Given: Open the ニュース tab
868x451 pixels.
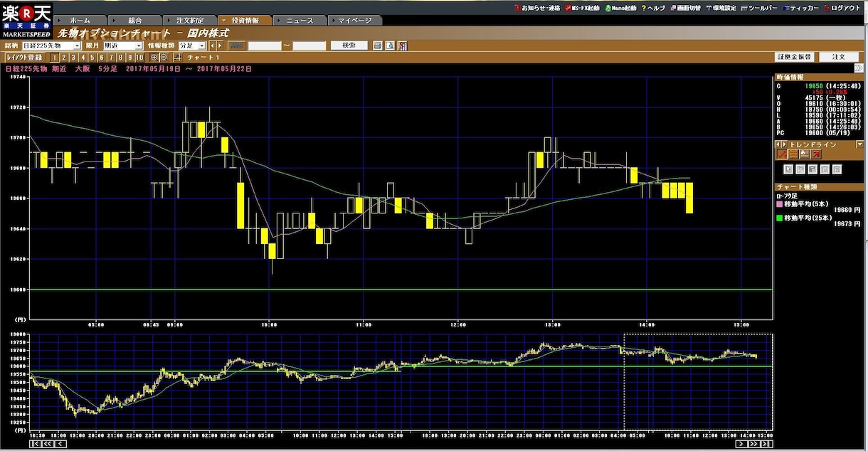Looking at the screenshot, I should (x=300, y=21).
